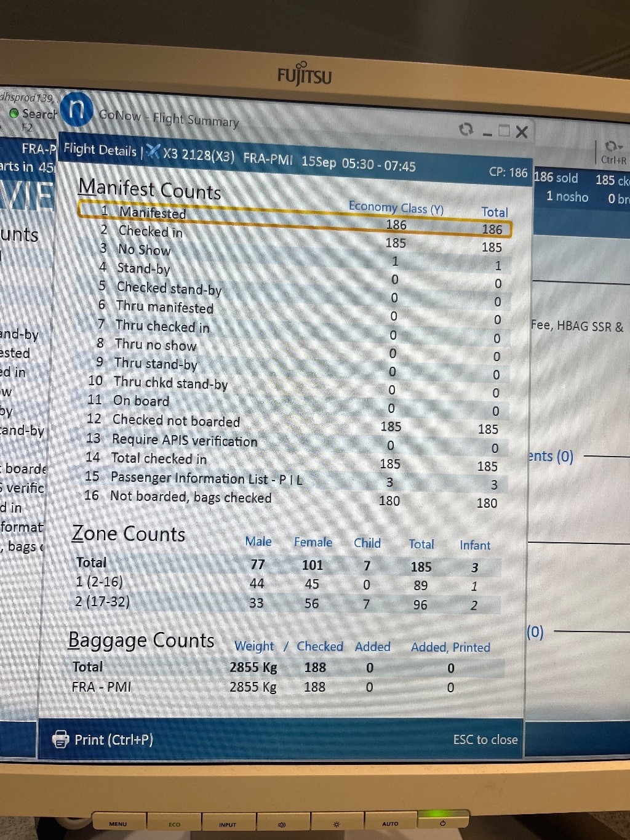Click ESC to close text

click(485, 740)
